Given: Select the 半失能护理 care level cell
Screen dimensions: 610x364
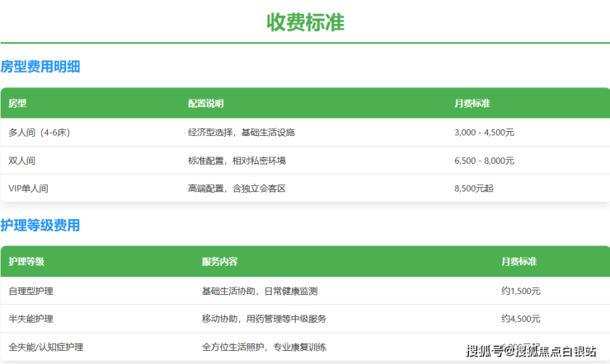Looking at the screenshot, I should coord(31,319).
